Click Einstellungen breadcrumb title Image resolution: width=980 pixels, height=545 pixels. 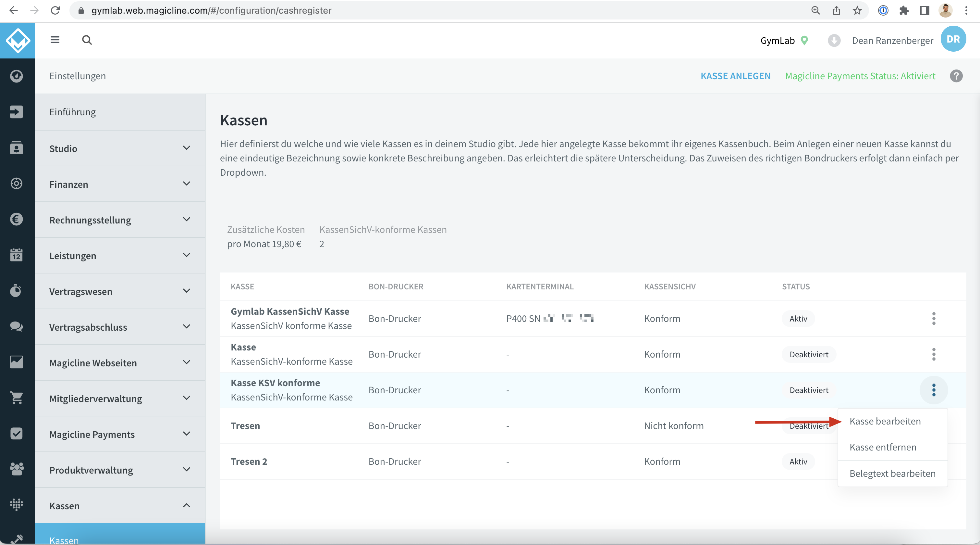(x=78, y=76)
